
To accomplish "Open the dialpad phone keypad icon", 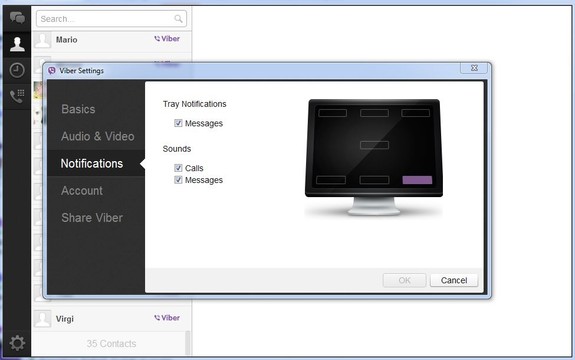I will 17,96.
